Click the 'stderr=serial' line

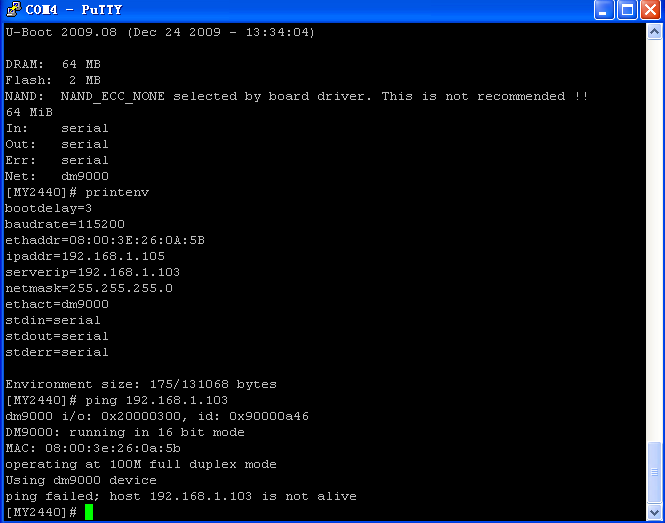(57, 352)
